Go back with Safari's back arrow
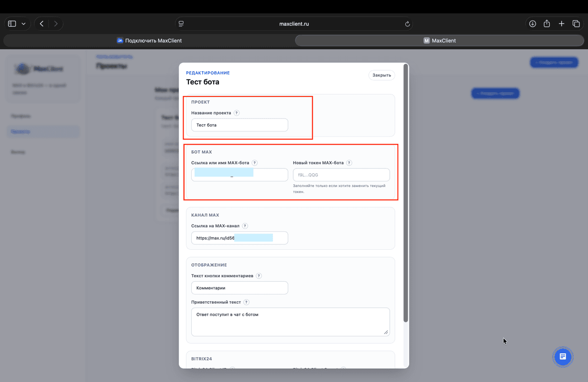This screenshot has width=588, height=382. point(42,23)
